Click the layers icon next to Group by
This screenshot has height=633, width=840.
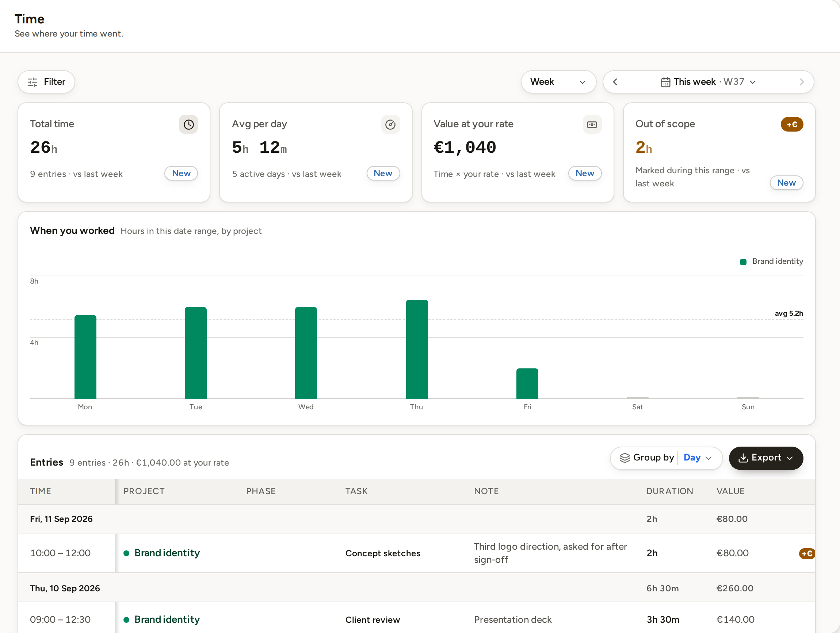point(625,458)
